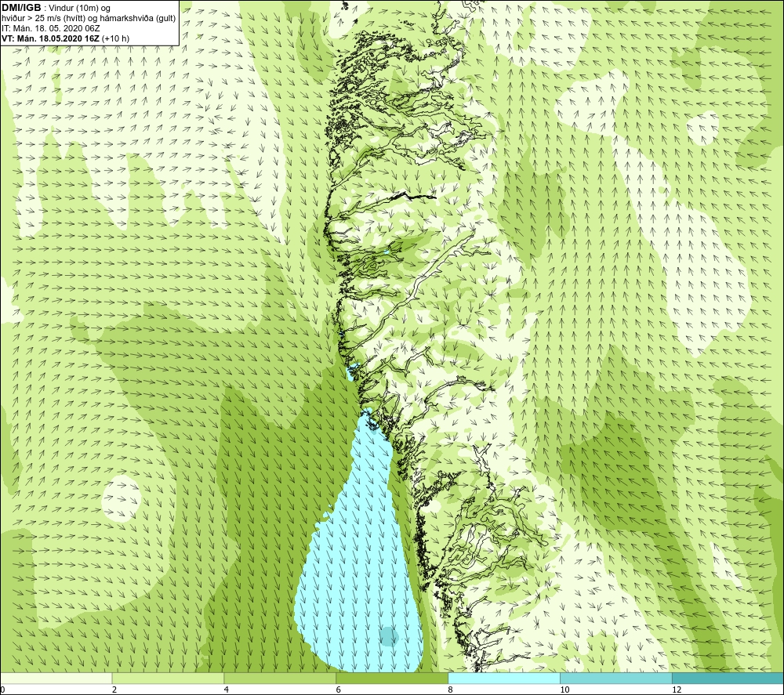The width and height of the screenshot is (784, 695).
Task: Click the scale label '2'
Action: 114,690
